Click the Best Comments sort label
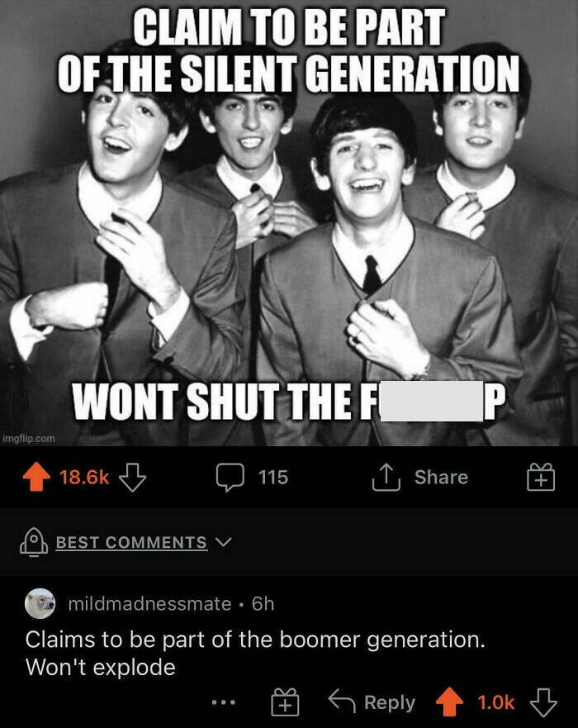578x728 pixels. coord(131,542)
